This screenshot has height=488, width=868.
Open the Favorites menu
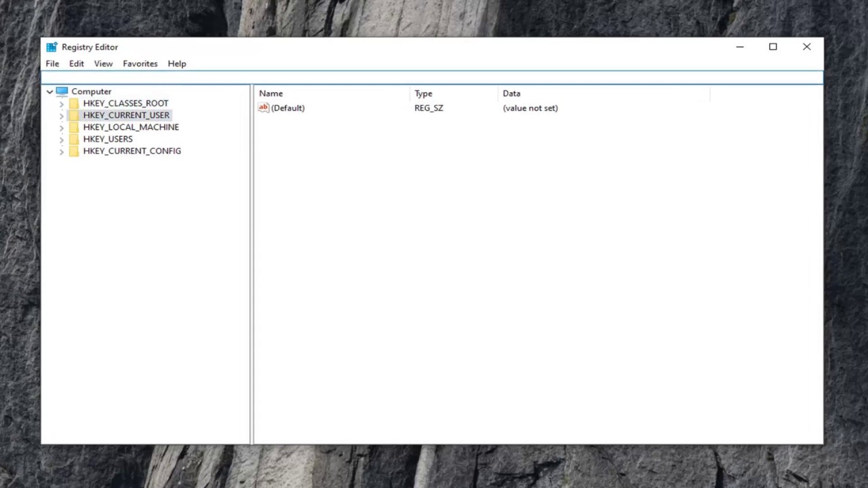(140, 64)
